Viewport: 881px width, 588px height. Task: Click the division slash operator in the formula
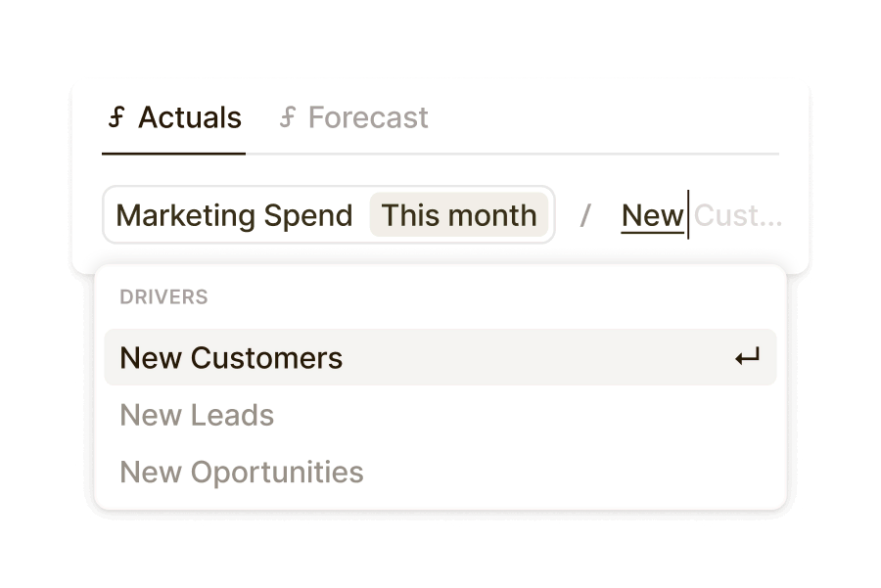click(584, 215)
